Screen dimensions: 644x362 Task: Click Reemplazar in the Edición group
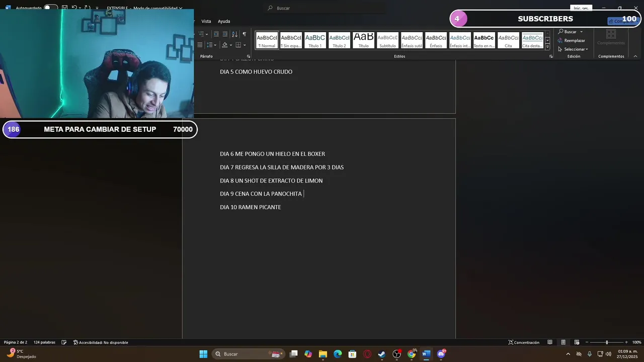pos(572,40)
